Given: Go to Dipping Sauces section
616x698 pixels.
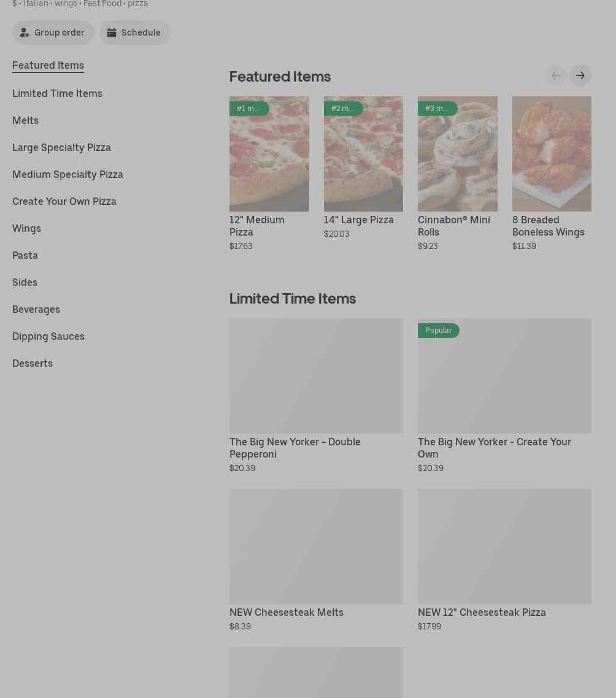Looking at the screenshot, I should coord(48,336).
